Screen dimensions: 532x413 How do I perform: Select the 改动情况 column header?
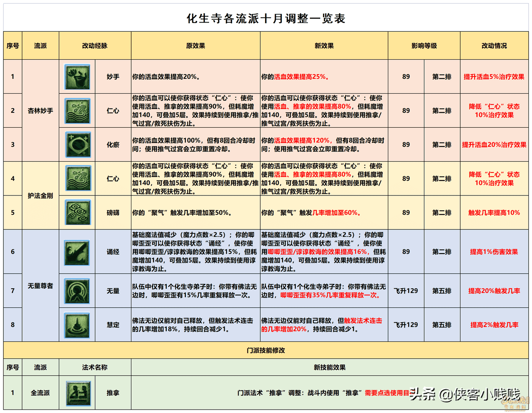click(x=494, y=46)
